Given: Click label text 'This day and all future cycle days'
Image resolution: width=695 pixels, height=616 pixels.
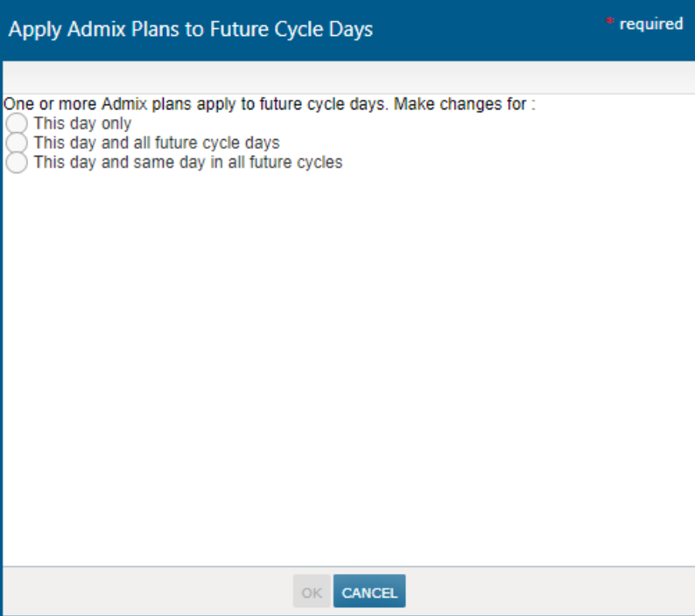Looking at the screenshot, I should (x=157, y=143).
